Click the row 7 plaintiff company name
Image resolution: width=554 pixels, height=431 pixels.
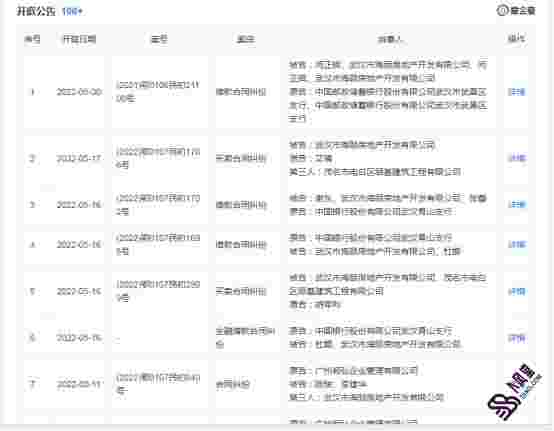coord(366,371)
